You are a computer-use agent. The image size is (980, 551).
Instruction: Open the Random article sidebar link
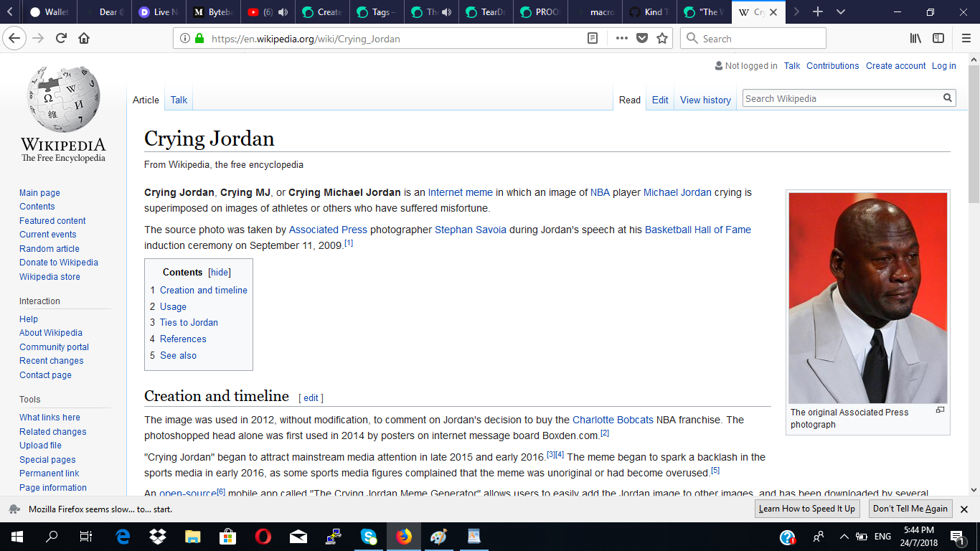click(50, 248)
